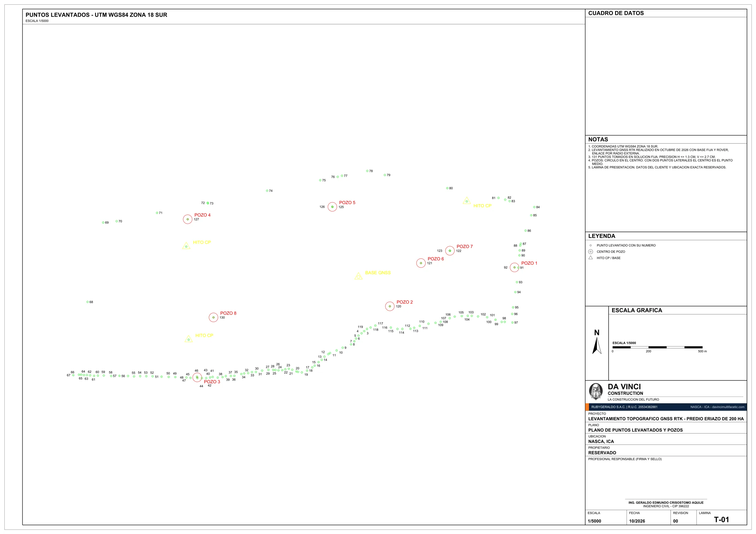The height and width of the screenshot is (534, 756).
Task: Click the POZO 3 red label
Action: pyautogui.click(x=212, y=382)
